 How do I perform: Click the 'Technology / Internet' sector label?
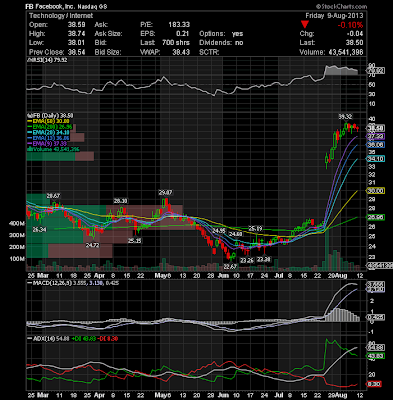point(61,16)
